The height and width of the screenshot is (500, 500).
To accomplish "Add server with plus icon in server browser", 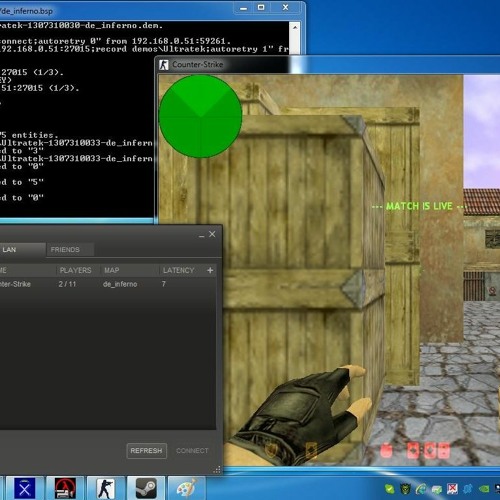I will 210,270.
